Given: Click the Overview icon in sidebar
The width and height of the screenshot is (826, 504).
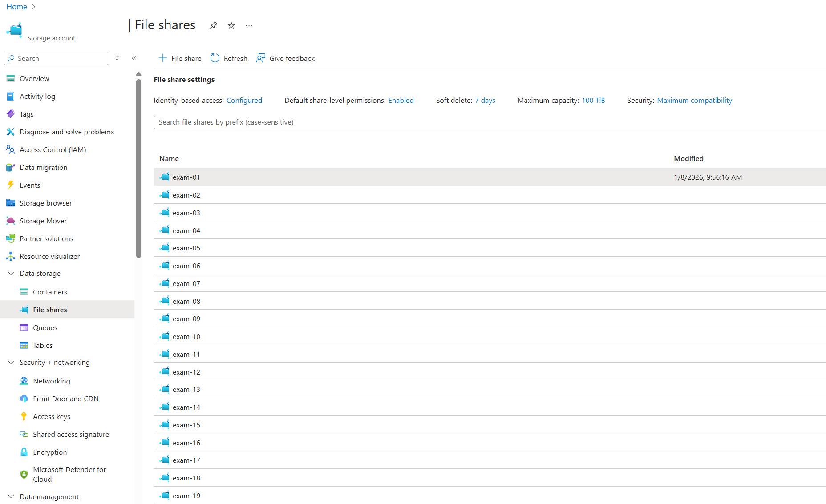Looking at the screenshot, I should click(11, 78).
